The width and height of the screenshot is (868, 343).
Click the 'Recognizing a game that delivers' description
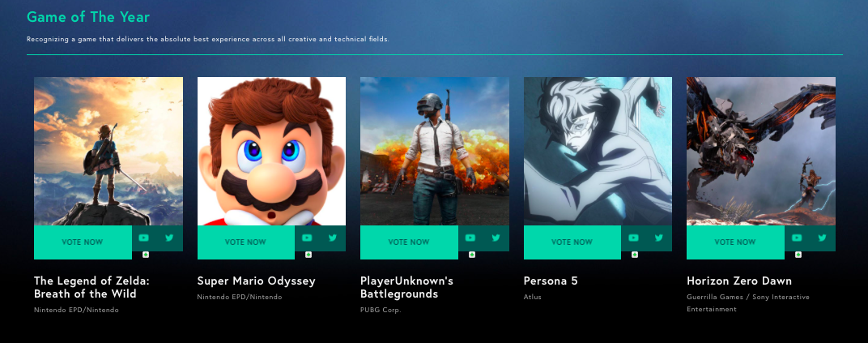(x=208, y=40)
